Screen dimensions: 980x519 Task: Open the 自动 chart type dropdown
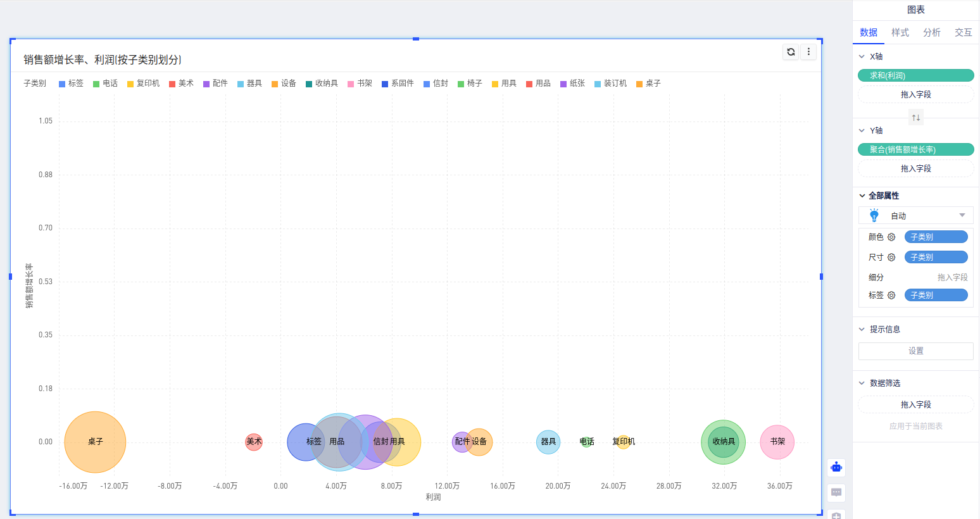pyautogui.click(x=915, y=216)
